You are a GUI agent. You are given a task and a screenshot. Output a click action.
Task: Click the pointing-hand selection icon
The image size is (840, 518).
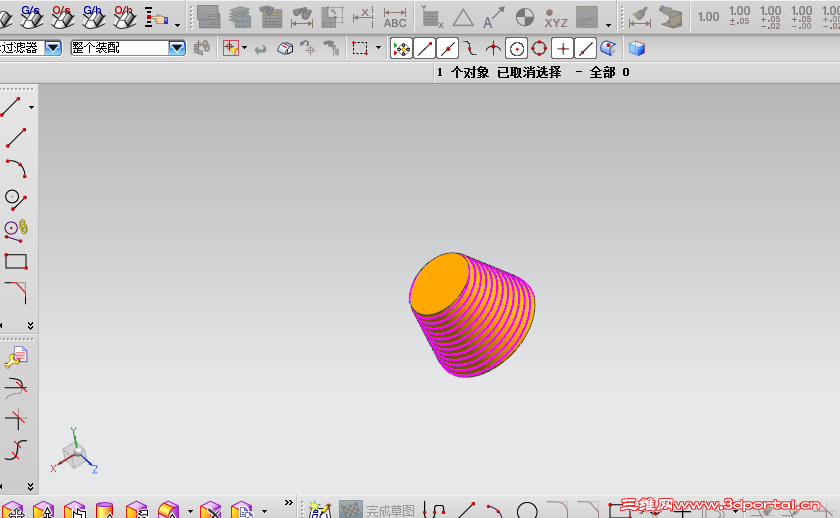pyautogui.click(x=156, y=18)
